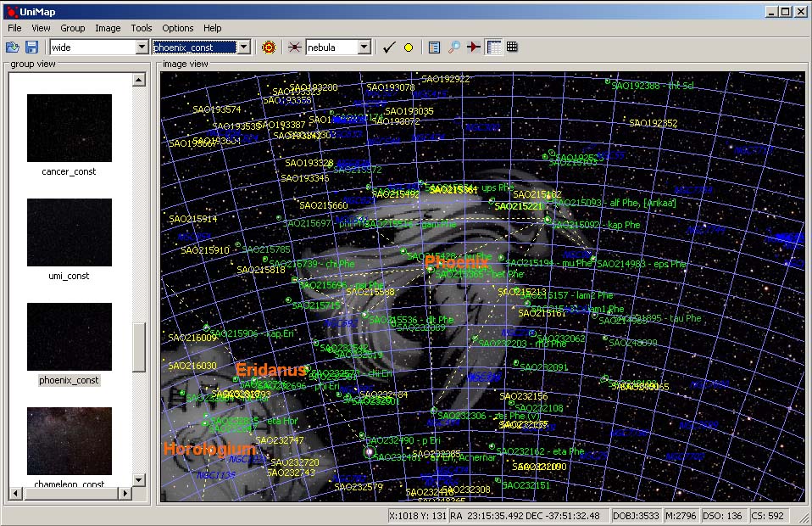Open the Tools menu
The height and width of the screenshot is (526, 812).
coord(142,28)
